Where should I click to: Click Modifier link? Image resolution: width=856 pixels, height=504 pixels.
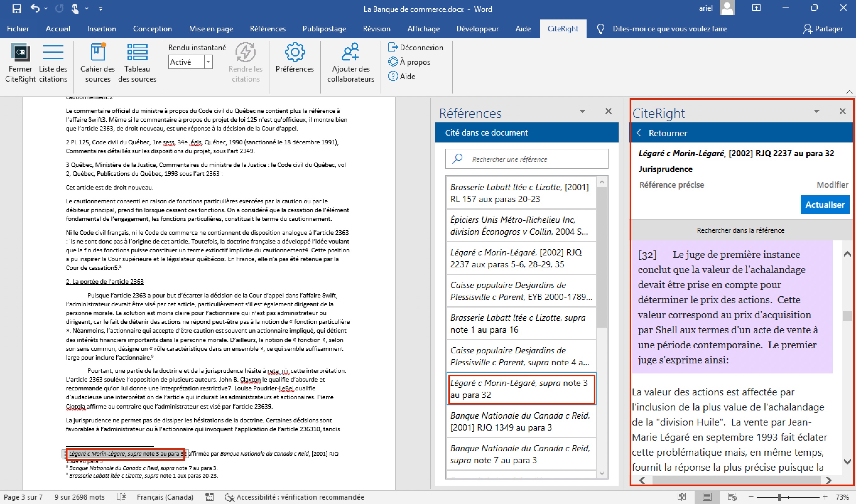pos(832,185)
